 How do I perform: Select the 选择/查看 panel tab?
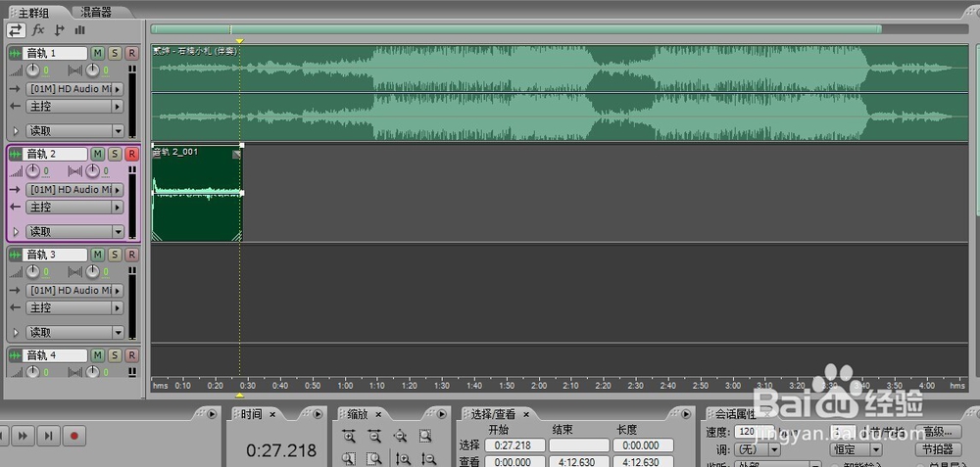click(494, 414)
